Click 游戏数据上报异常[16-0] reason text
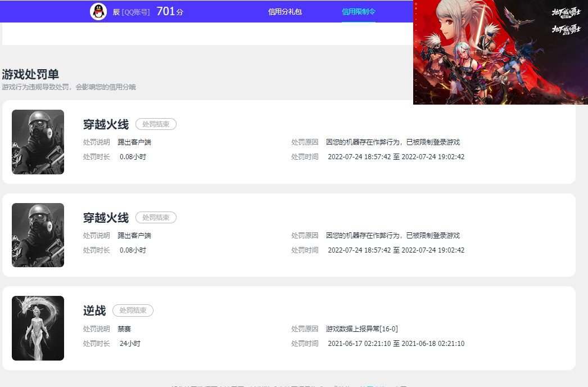The width and height of the screenshot is (588, 387). 362,329
